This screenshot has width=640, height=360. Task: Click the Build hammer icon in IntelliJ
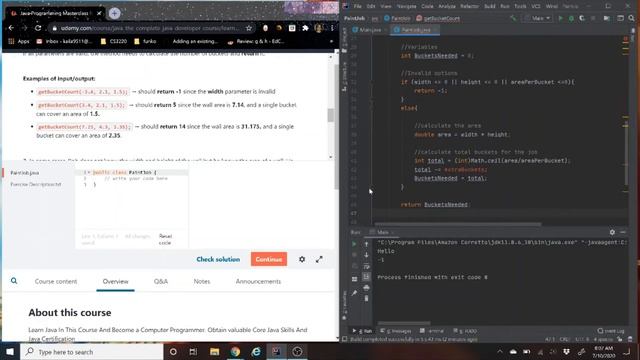[513, 18]
